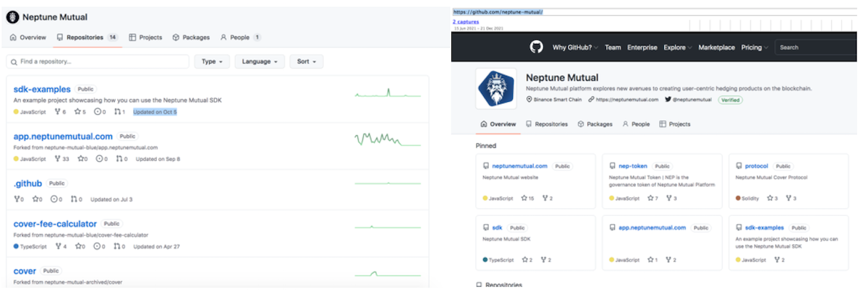Click the pull request icon showing 1 on the sdk-examples row
The height and width of the screenshot is (307, 868).
pos(117,112)
